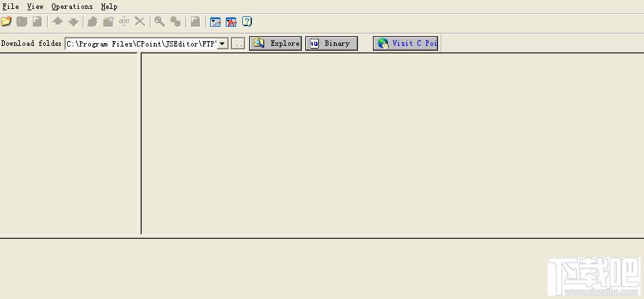Click the '..' browse folder button
The image size is (644, 299).
[x=238, y=44]
